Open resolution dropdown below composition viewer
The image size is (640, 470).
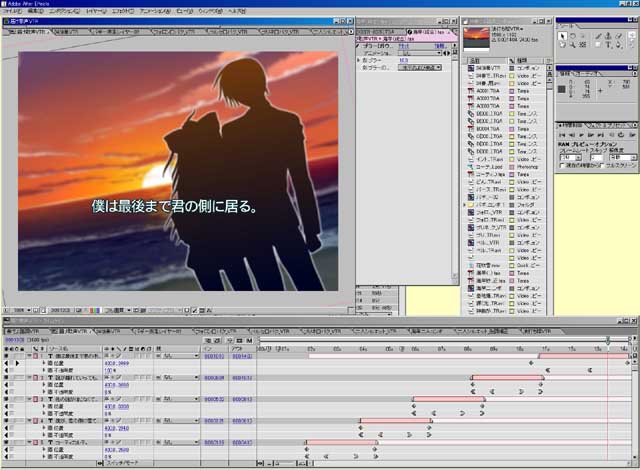point(118,310)
